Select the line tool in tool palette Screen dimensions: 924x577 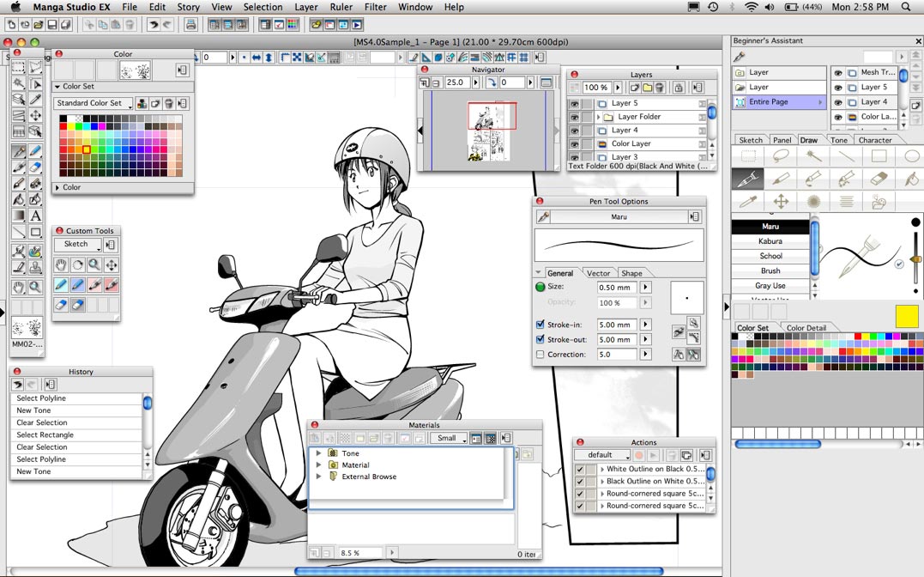pos(19,232)
